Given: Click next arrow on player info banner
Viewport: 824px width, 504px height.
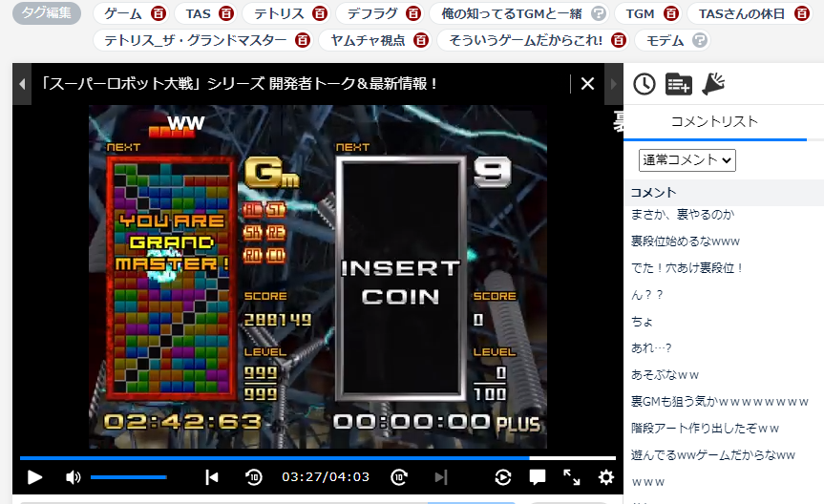Looking at the screenshot, I should (613, 84).
